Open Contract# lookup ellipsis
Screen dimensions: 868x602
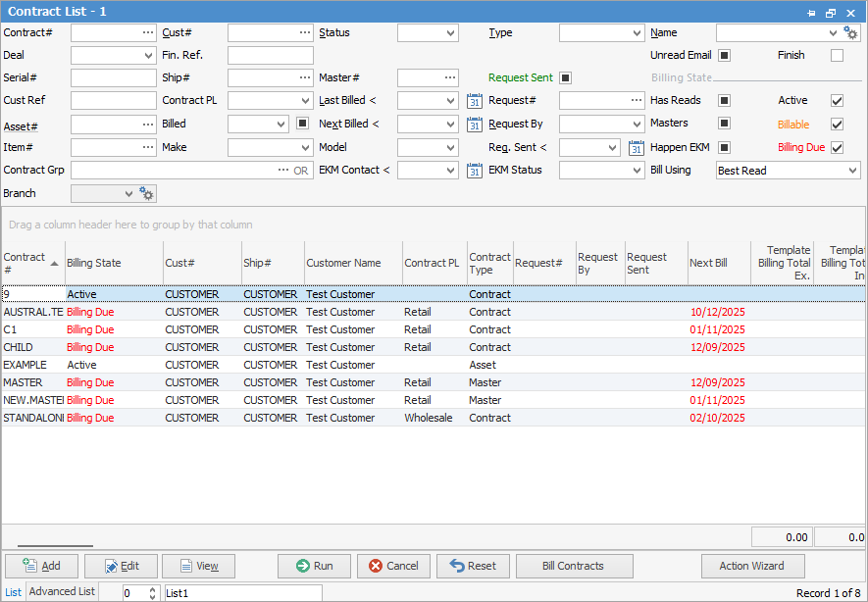pos(148,32)
